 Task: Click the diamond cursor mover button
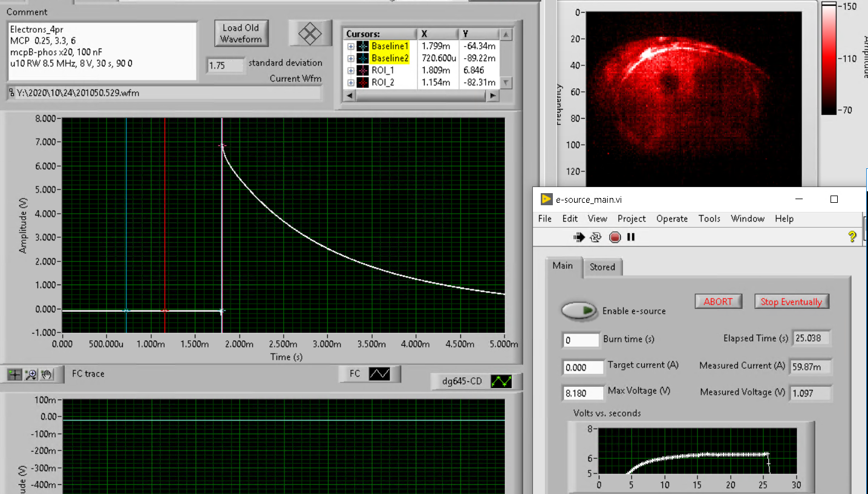310,33
